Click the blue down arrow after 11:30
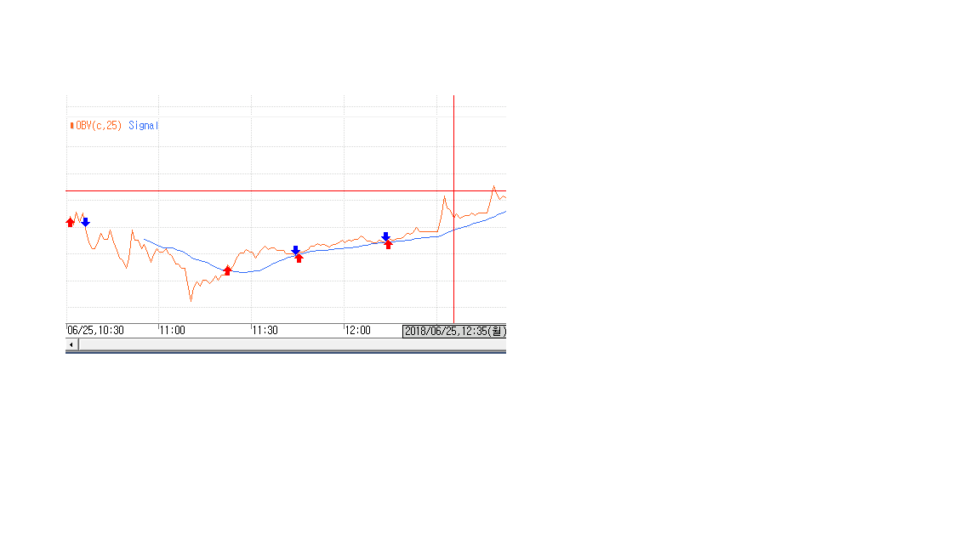This screenshot has width=980, height=551. tap(295, 250)
